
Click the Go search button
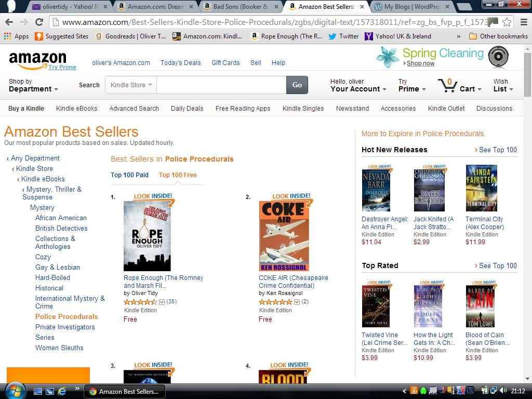[x=297, y=85]
